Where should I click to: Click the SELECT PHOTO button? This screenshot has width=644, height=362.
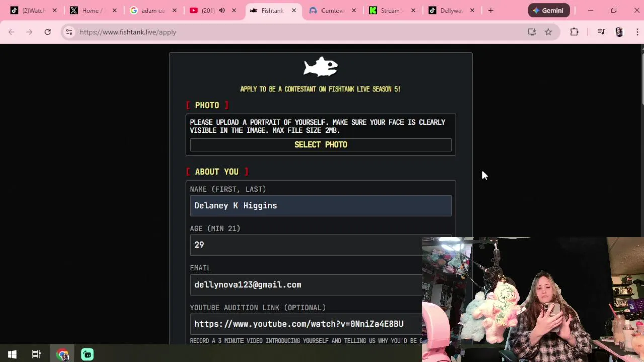click(320, 145)
